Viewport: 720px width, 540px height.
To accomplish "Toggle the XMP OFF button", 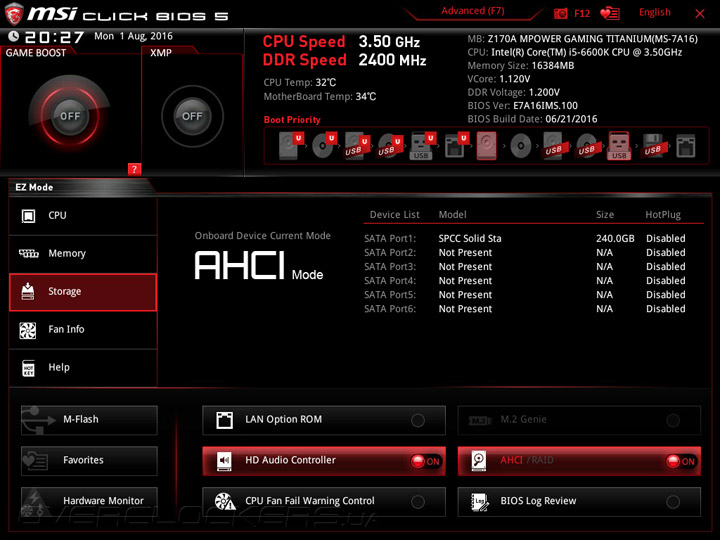I will click(192, 116).
